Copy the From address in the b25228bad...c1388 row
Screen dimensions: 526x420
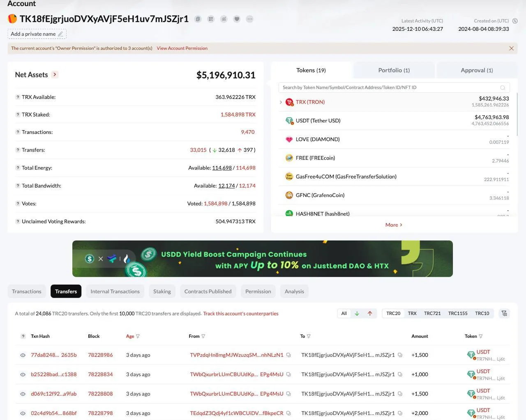point(288,374)
